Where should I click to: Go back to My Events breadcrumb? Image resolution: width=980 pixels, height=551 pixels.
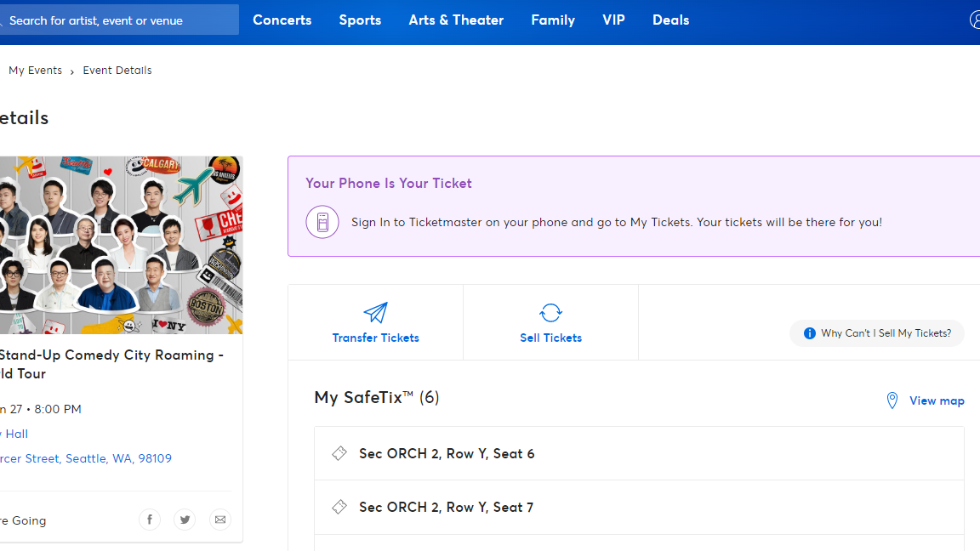35,71
